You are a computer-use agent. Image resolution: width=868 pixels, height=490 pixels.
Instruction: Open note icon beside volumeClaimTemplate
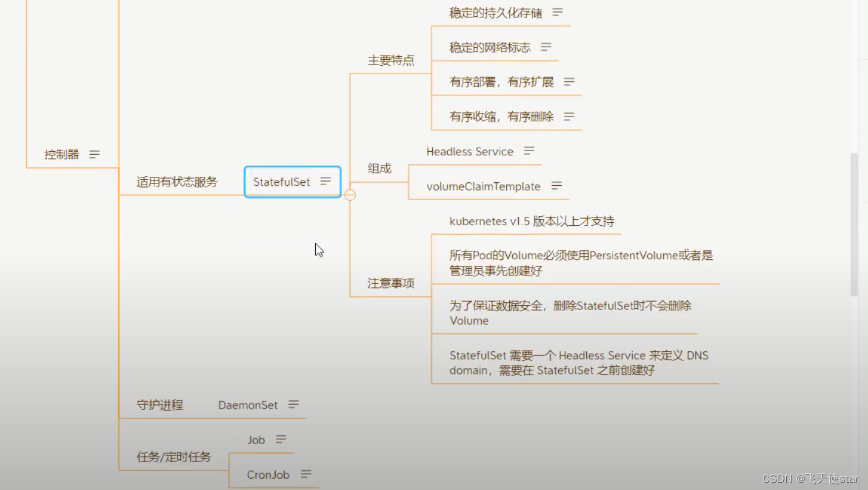point(556,186)
